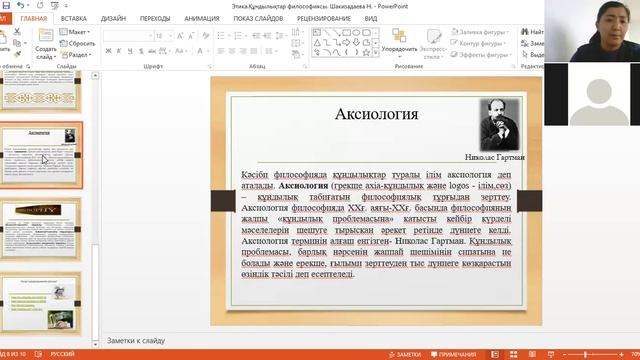640x360 pixels.
Task: Click Заливка фигуры shape fill
Action: [480, 31]
